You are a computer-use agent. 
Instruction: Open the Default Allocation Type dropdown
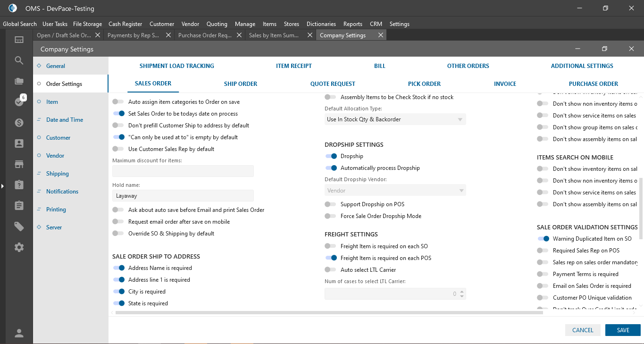click(x=395, y=119)
